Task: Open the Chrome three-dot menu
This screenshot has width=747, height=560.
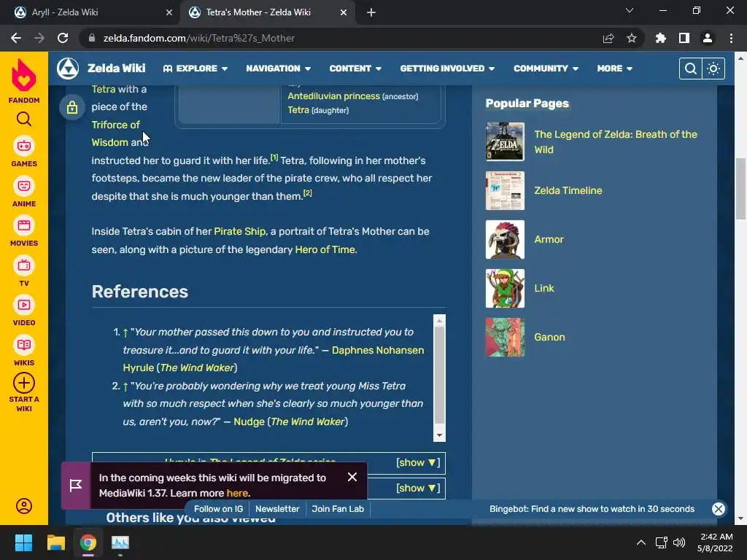Action: [731, 38]
